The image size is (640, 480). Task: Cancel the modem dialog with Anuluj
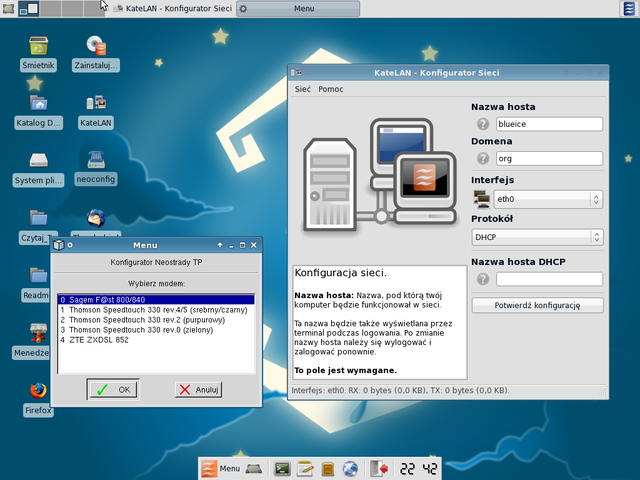pos(198,389)
